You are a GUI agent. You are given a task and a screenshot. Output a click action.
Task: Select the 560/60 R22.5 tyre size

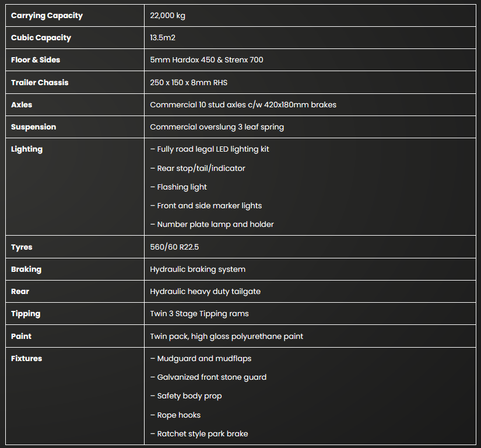[174, 247]
